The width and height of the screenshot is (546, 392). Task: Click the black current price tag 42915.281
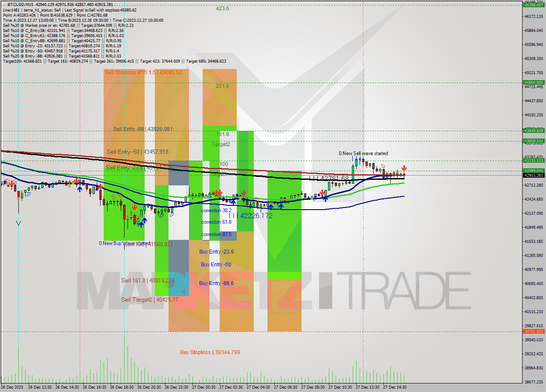tap(534, 175)
